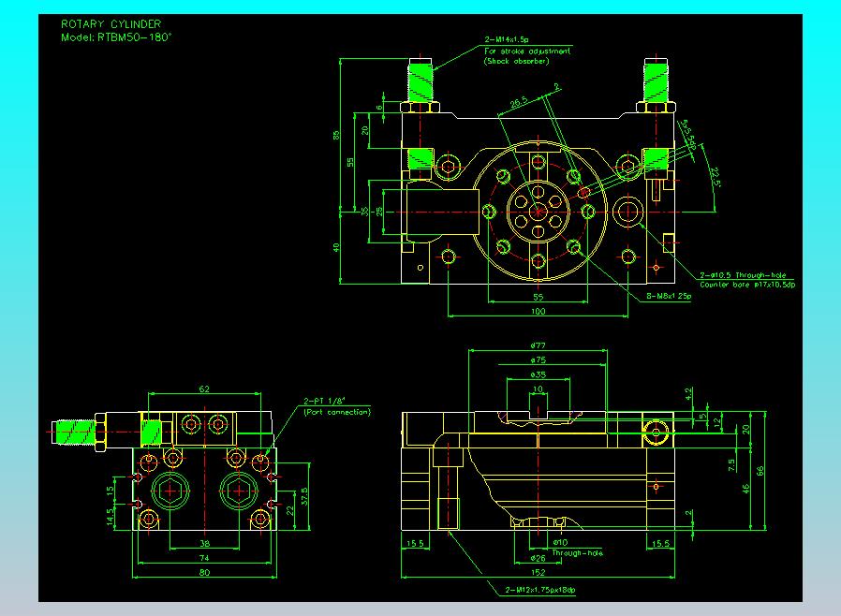Screen dimensions: 841x616
Task: Select the "For stroke adjustment" note
Action: [x=527, y=51]
